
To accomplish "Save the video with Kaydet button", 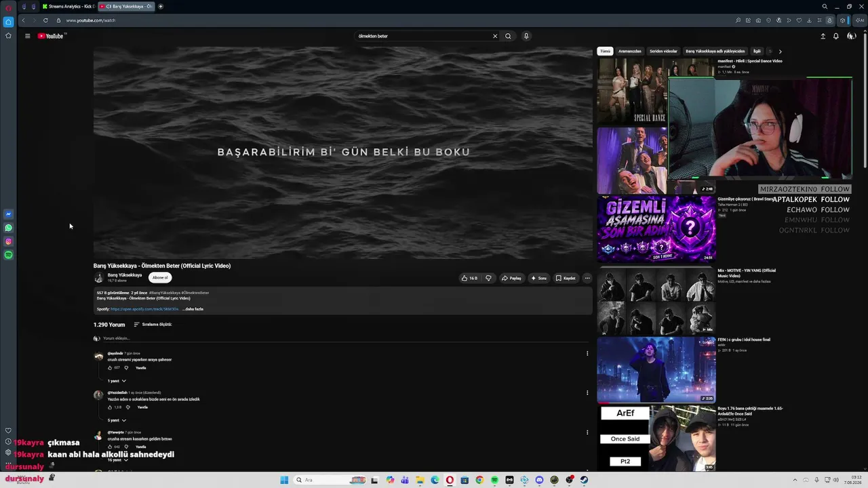I will 566,278.
